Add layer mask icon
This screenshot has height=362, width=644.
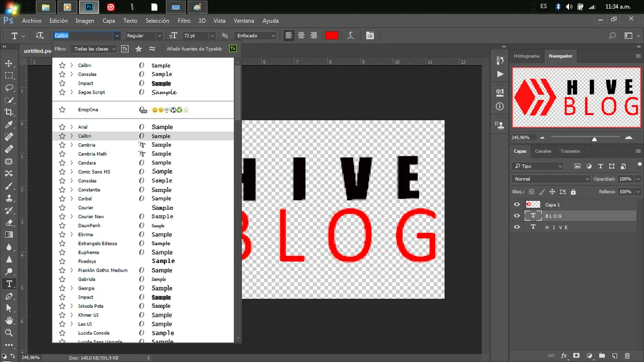pyautogui.click(x=577, y=355)
